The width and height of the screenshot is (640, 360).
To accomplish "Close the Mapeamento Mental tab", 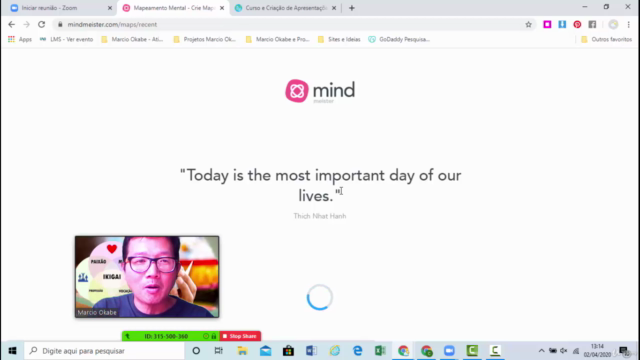I will tap(222, 8).
